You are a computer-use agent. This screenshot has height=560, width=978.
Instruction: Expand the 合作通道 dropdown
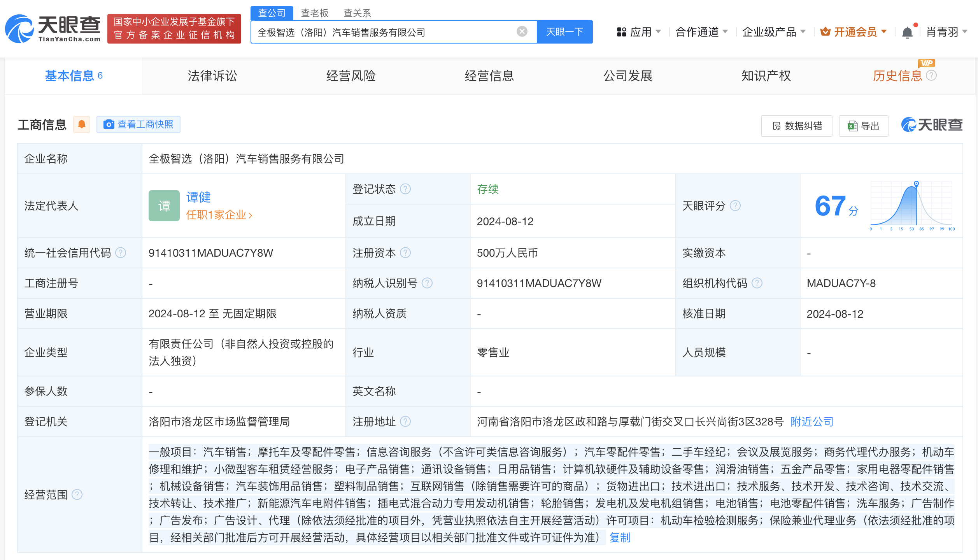[x=698, y=31]
